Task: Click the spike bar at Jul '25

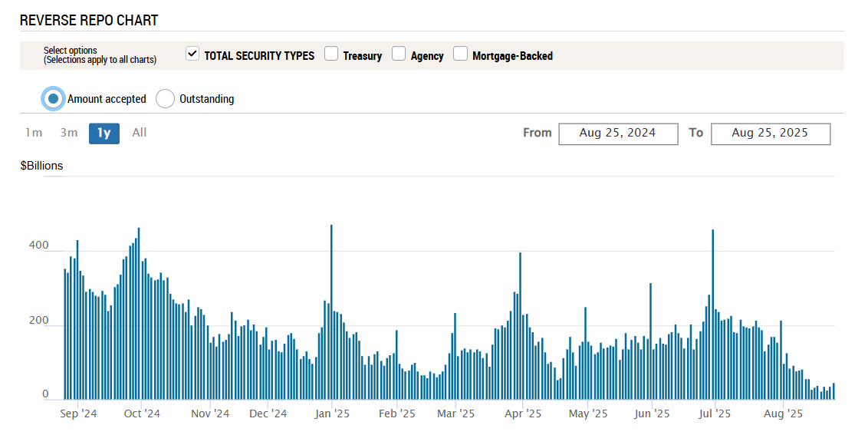Action: tap(713, 315)
